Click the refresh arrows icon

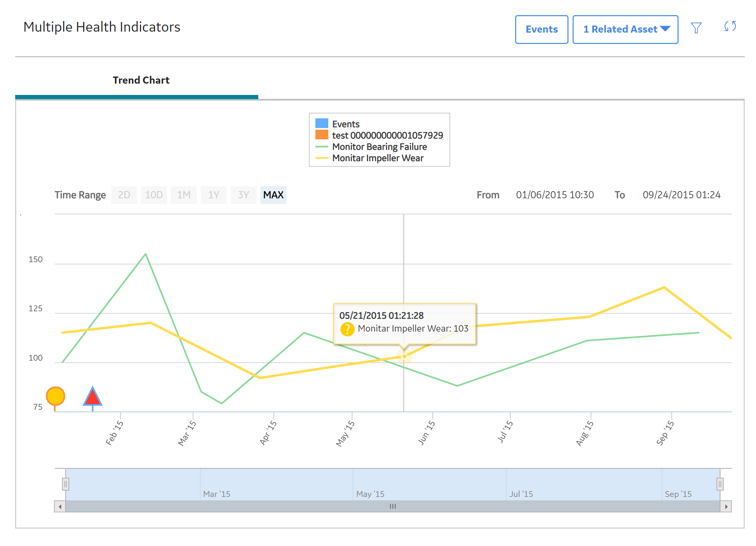pos(730,26)
